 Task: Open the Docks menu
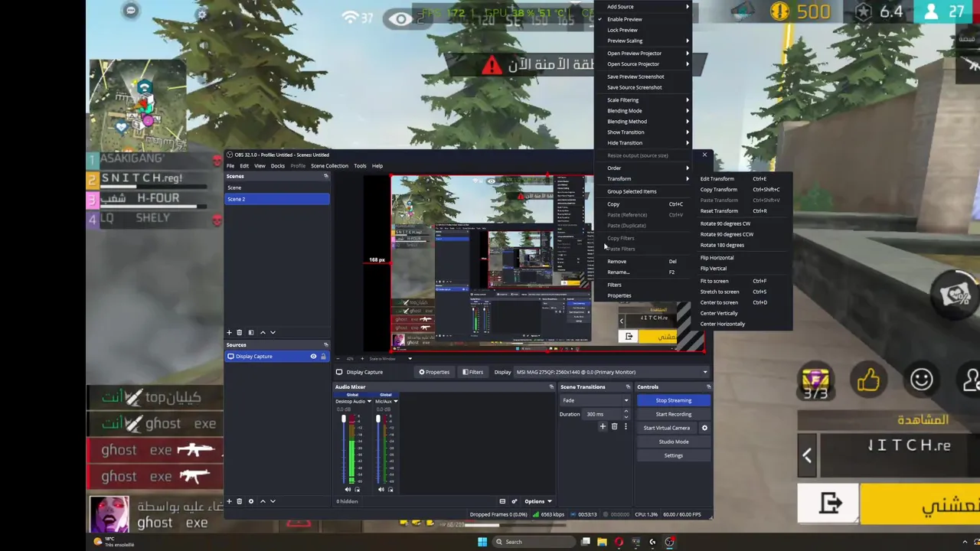click(277, 165)
